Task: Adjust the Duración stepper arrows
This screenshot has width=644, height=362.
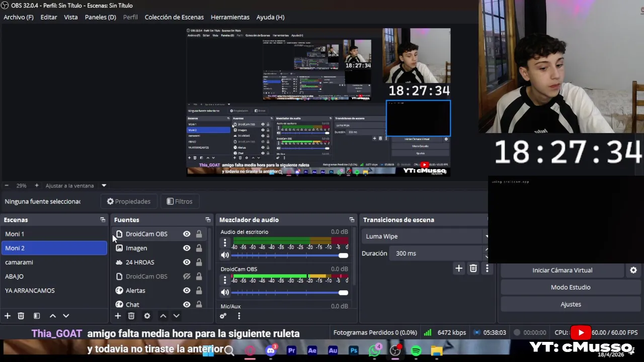Action: pyautogui.click(x=486, y=253)
